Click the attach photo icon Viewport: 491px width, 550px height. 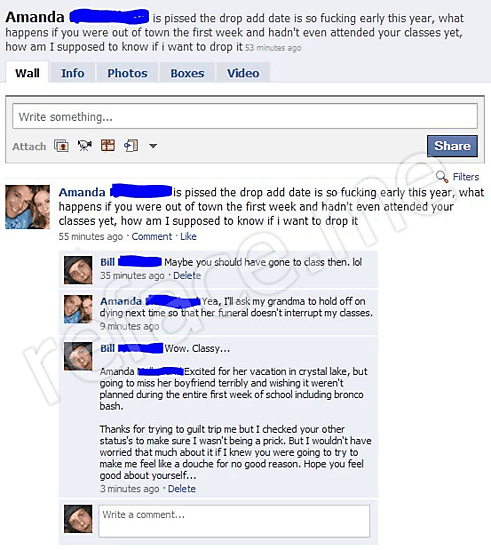61,146
